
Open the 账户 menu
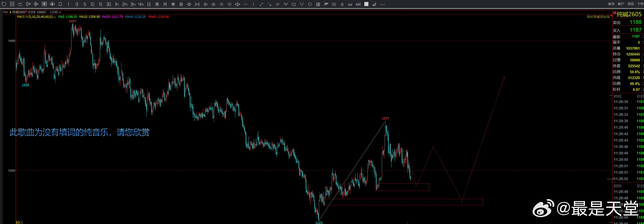[x=621, y=4]
